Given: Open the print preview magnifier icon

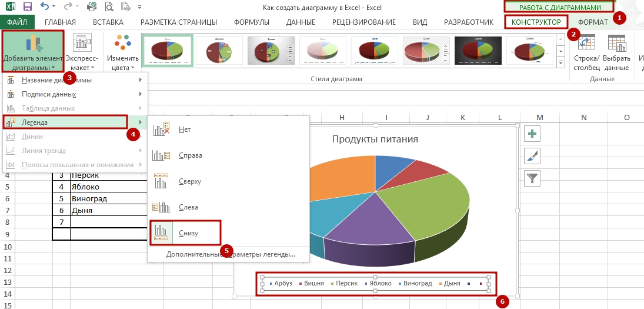Looking at the screenshot, I should click(109, 6).
